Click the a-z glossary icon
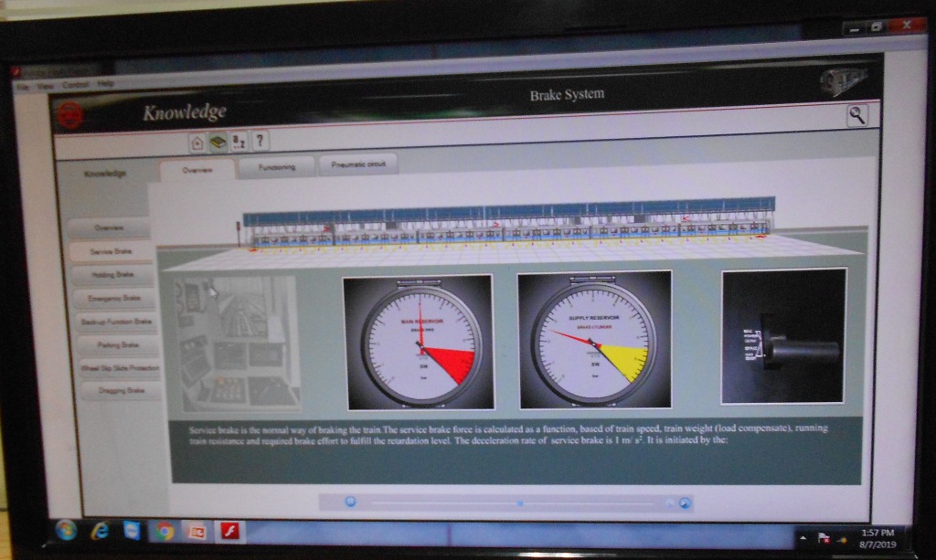This screenshot has width=936, height=560. coord(239,142)
